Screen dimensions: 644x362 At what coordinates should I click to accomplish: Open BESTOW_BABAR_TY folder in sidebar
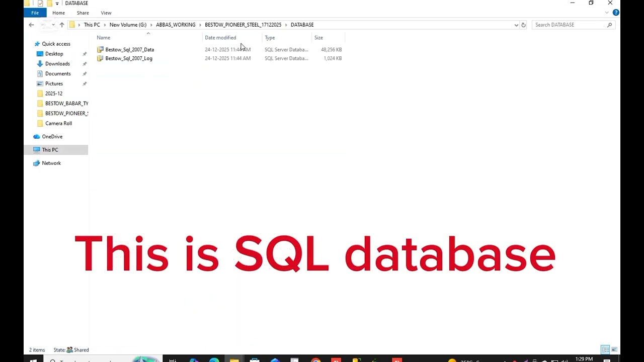(66, 104)
